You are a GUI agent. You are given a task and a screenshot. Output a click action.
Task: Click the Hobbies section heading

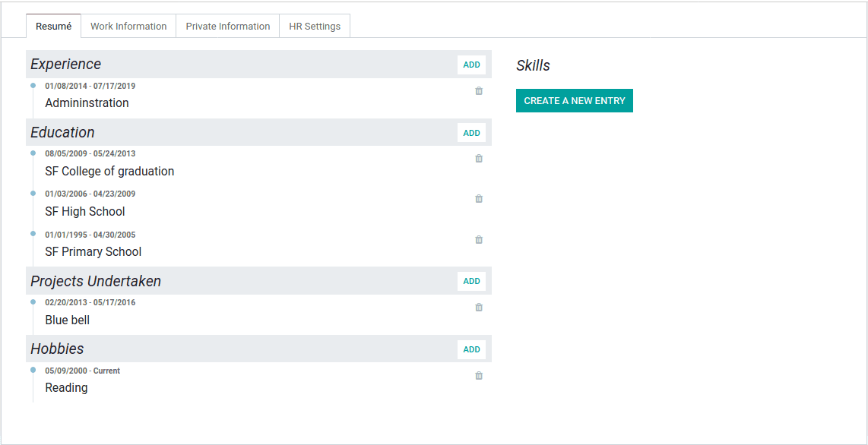tap(57, 349)
